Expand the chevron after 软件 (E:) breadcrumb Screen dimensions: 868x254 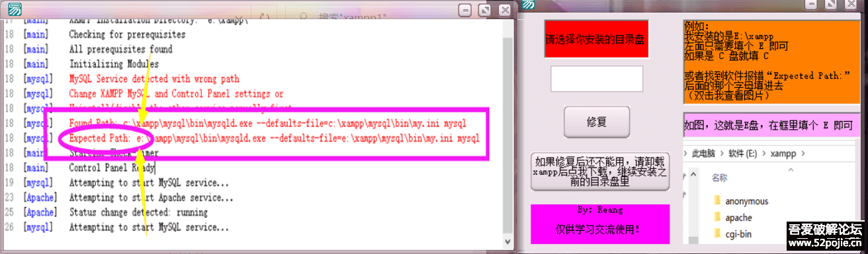765,153
